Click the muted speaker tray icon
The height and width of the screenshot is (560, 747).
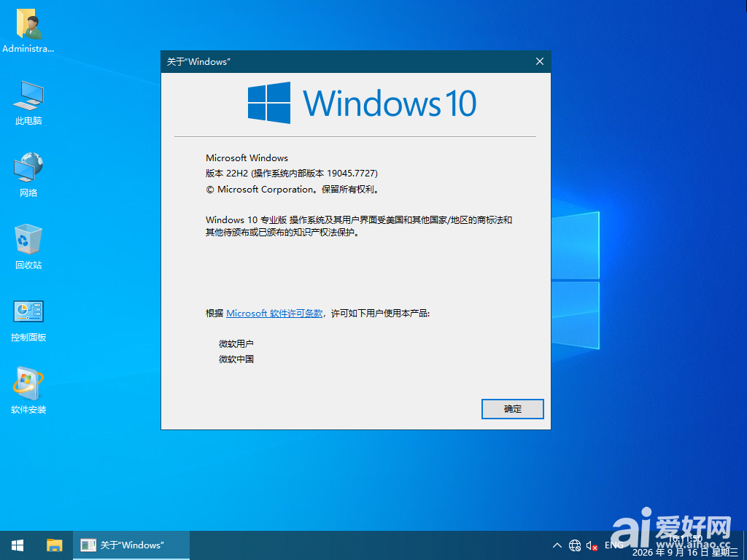592,545
